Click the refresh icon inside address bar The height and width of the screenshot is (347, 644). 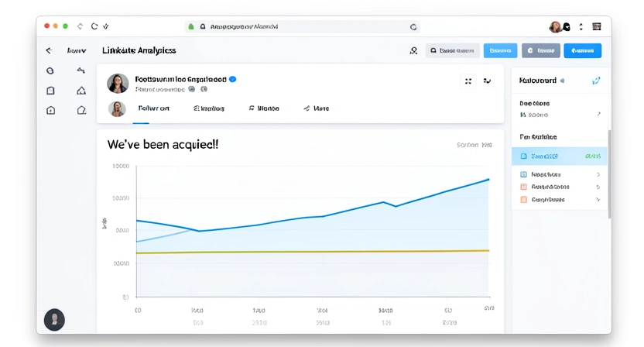[x=413, y=27]
